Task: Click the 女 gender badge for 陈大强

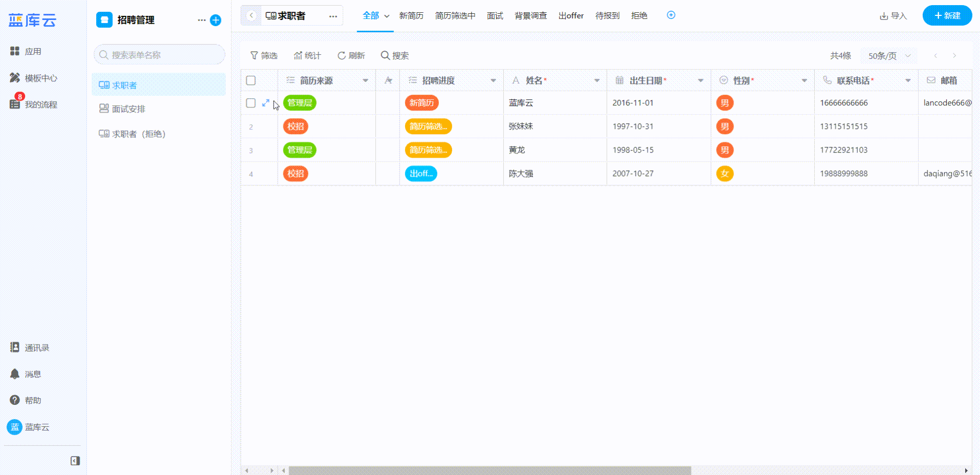Action: (x=725, y=174)
